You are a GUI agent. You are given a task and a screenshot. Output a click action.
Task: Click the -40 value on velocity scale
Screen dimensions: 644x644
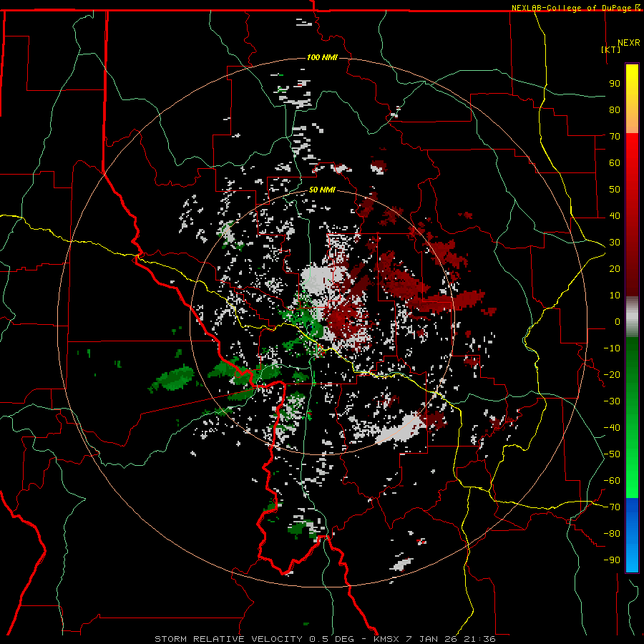[x=612, y=428]
